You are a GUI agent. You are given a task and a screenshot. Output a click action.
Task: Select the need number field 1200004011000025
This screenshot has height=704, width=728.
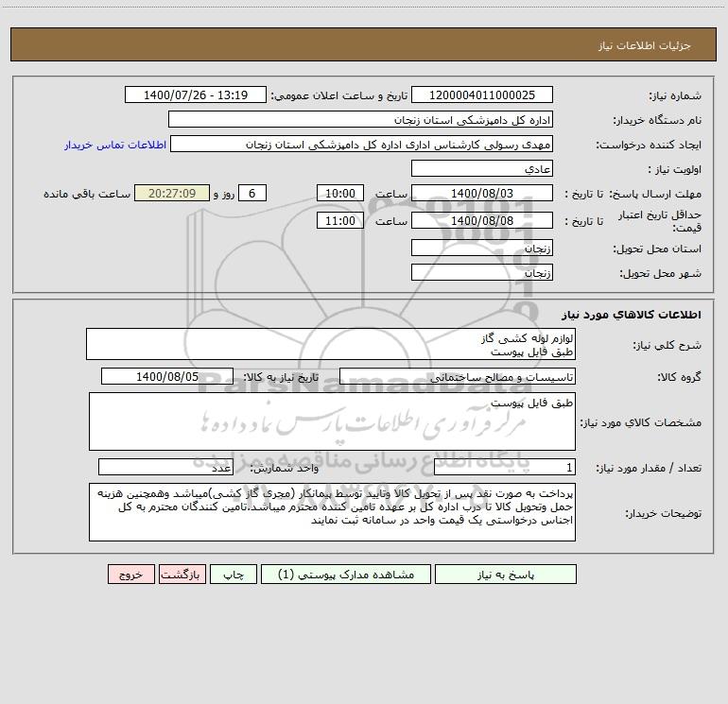pyautogui.click(x=482, y=94)
